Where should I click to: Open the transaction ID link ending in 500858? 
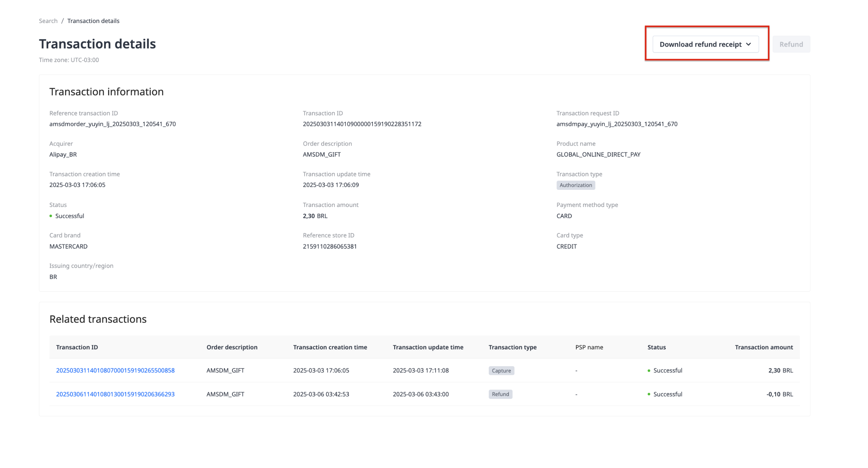click(x=115, y=370)
